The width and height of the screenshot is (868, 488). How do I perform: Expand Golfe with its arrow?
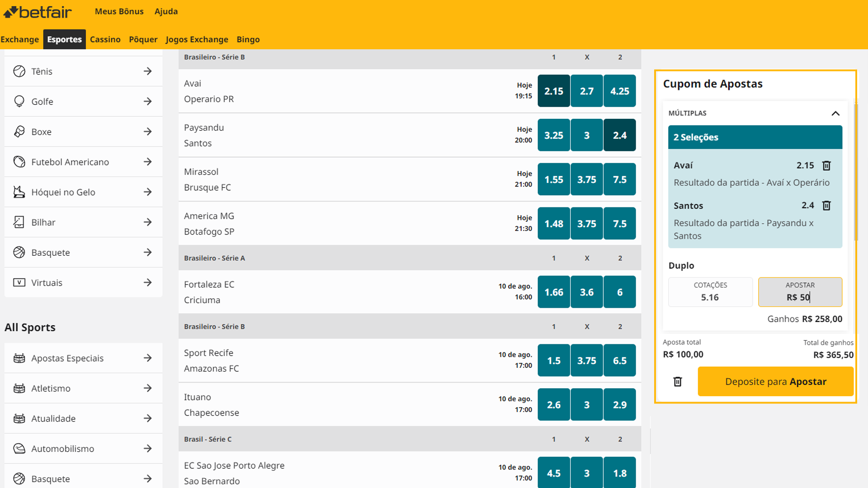coord(148,102)
